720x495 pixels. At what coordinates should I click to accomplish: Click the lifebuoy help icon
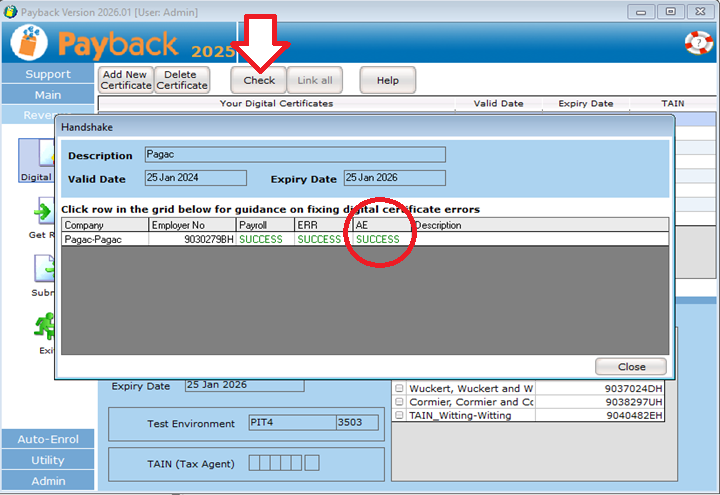coord(697,43)
